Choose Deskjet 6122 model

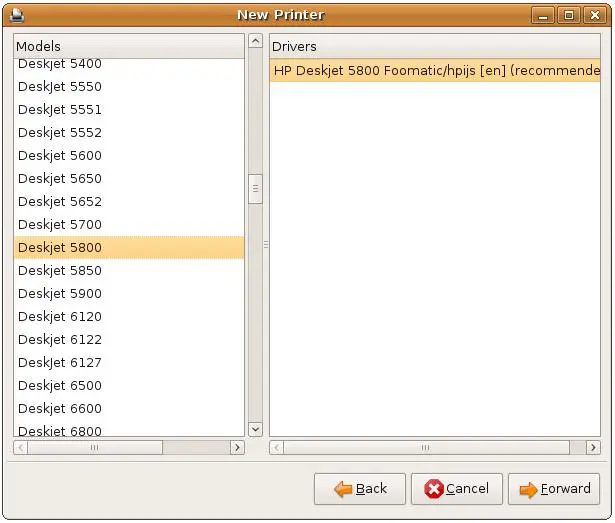pos(60,339)
